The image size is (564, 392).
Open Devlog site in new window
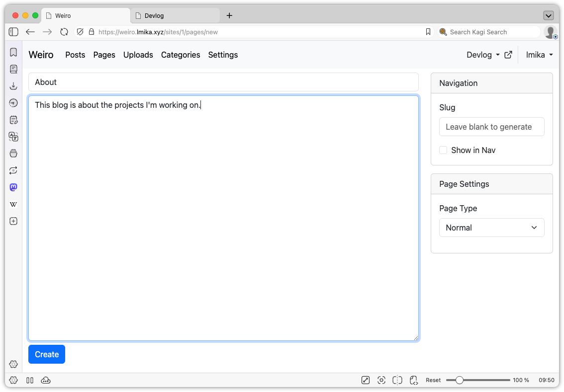[x=508, y=55]
